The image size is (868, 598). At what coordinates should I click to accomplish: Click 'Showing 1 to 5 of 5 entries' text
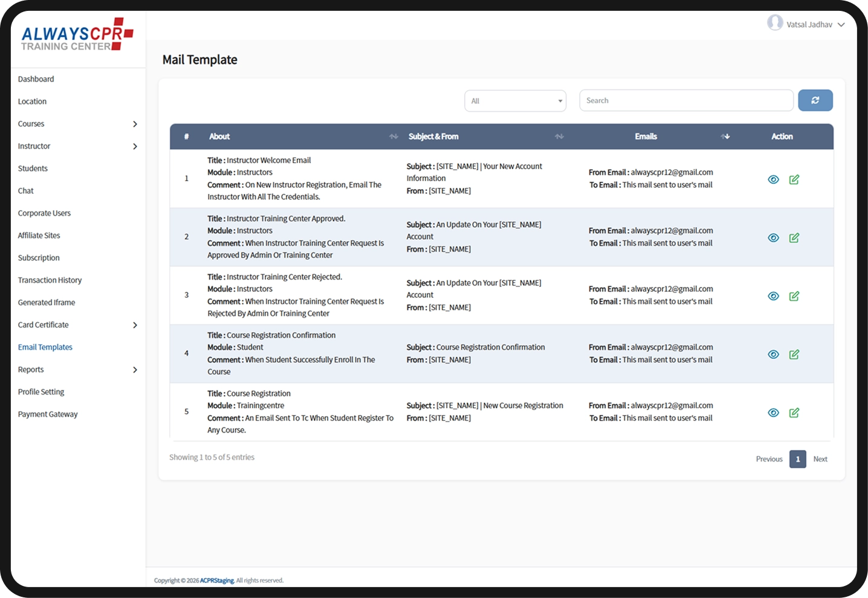tap(212, 457)
